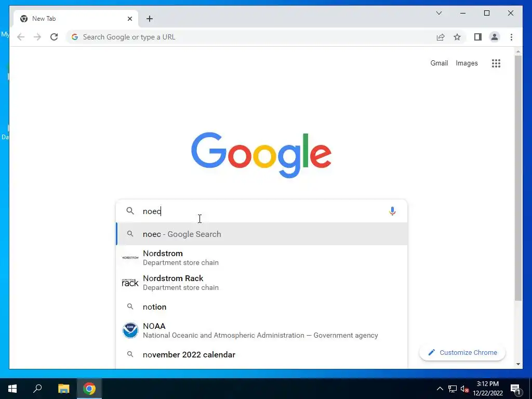Pick the 'notion' suggestion
Viewport: 532px width, 399px height.
(261, 307)
